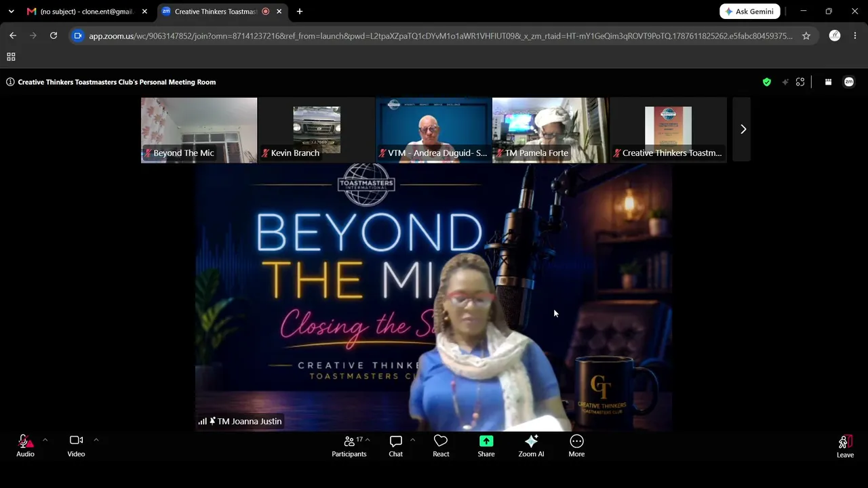Bookmark this page with the star icon
Screen dimensions: 868x488
(x=806, y=36)
